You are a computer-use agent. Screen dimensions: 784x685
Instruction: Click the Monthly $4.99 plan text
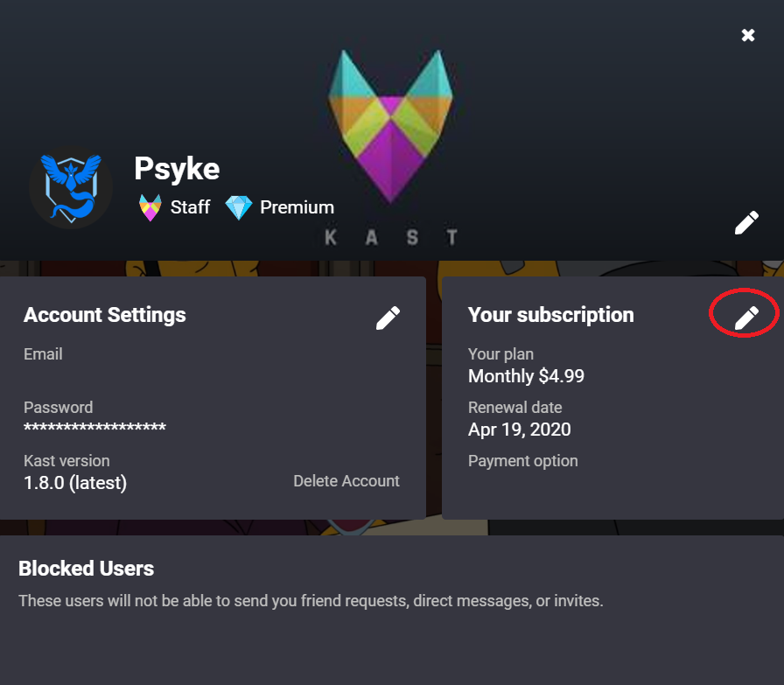(526, 376)
